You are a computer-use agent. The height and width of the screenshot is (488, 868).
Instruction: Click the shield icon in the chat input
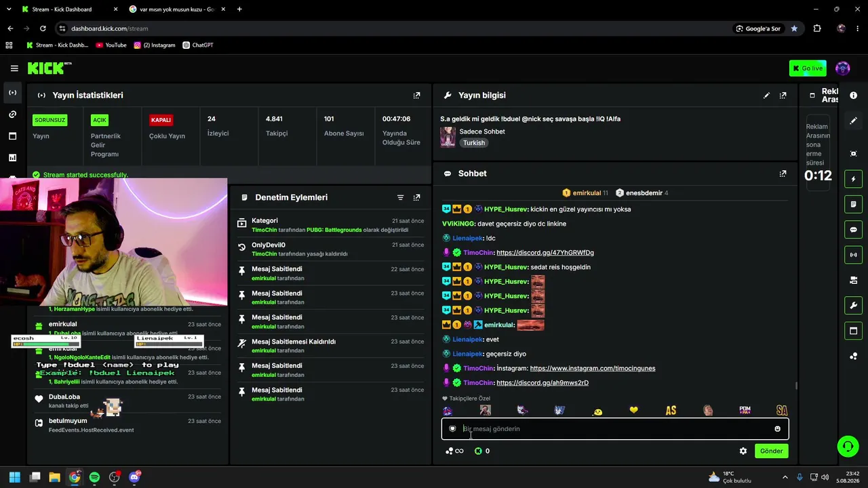452,429
